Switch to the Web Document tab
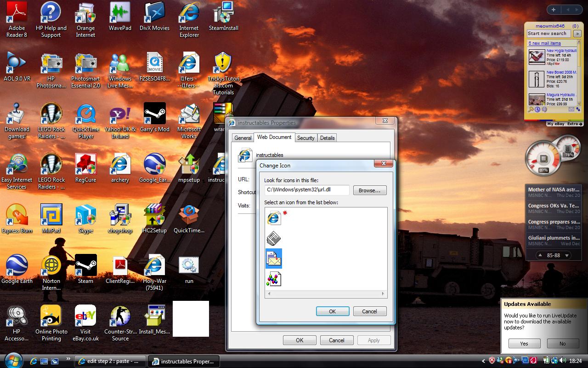 coord(274,137)
